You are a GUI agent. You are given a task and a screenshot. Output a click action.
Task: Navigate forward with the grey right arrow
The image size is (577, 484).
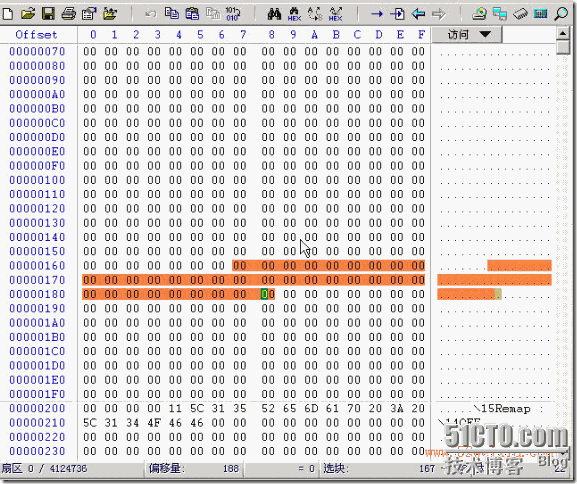(439, 14)
